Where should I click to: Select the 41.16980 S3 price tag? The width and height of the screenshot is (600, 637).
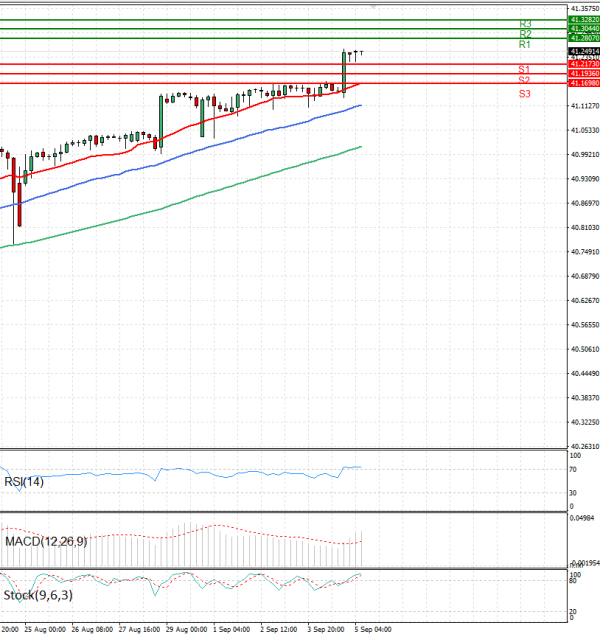583,83
